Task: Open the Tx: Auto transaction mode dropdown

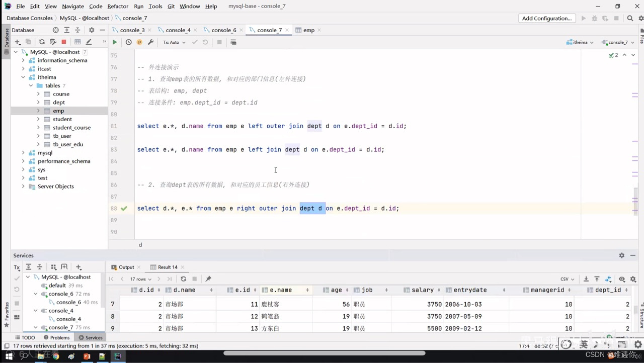Action: tap(174, 42)
